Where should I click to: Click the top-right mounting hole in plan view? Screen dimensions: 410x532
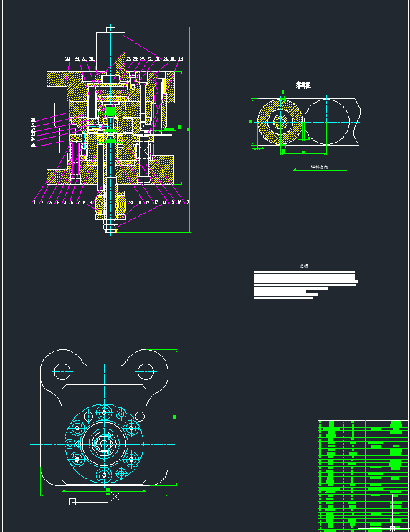(x=146, y=371)
